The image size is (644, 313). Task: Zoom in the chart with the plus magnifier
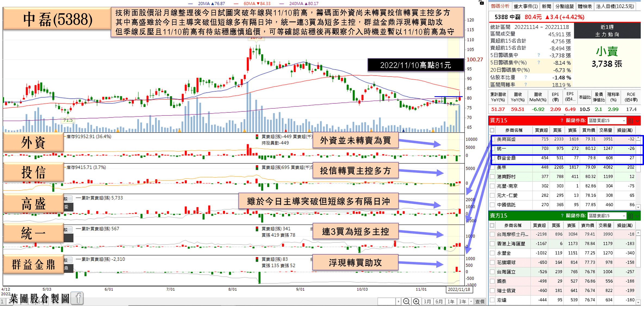416,301
